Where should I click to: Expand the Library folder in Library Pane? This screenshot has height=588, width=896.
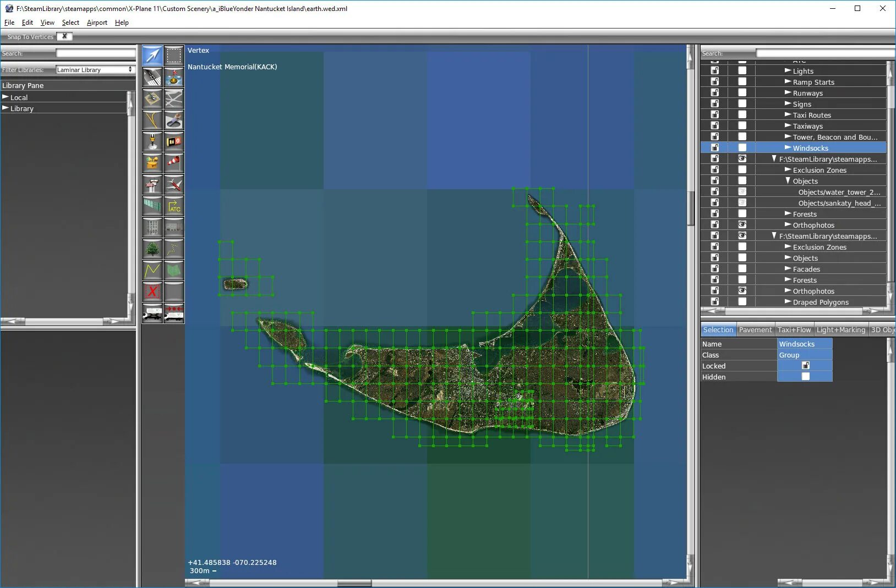coord(6,108)
